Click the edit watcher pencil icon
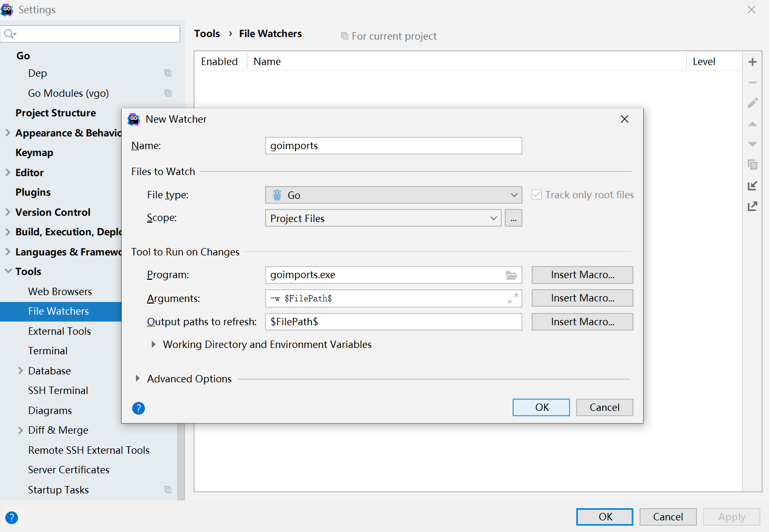Screen dimensions: 769x532 click(x=753, y=103)
